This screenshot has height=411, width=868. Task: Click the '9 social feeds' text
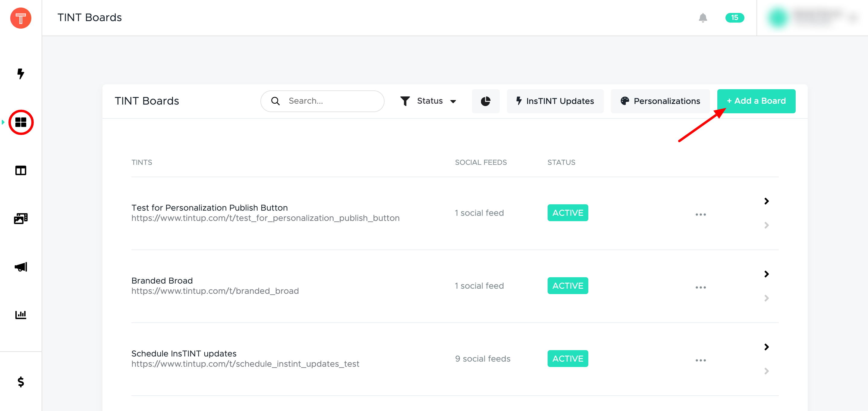point(483,359)
